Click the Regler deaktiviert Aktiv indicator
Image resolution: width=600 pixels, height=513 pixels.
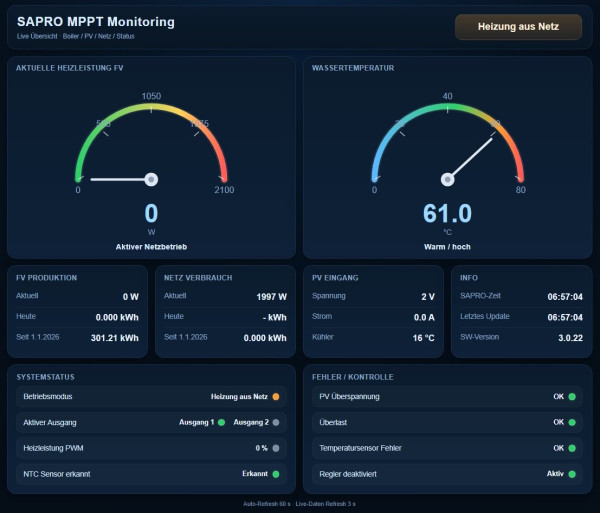[x=572, y=473]
